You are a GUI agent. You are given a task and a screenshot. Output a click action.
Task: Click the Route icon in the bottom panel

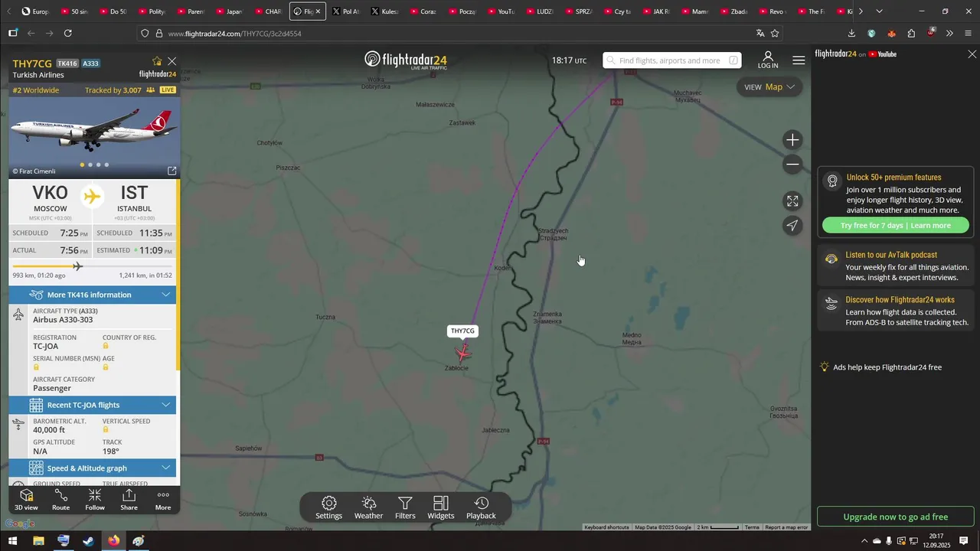(60, 500)
